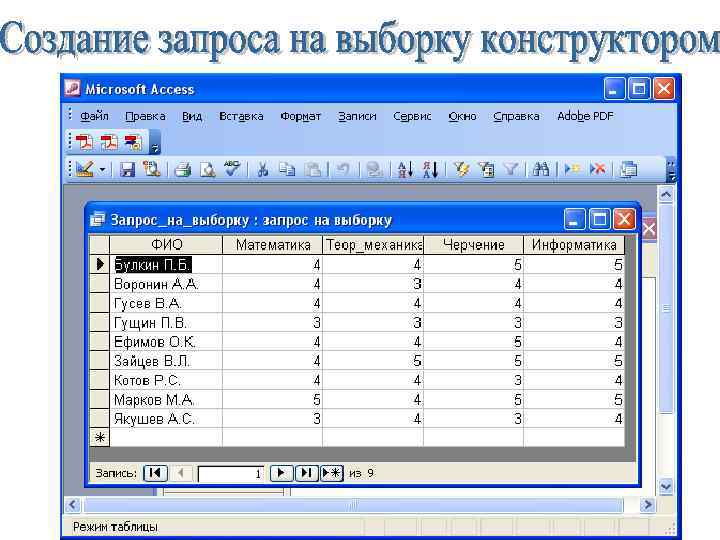Click the Котов Р.С. name cell
720x540 pixels.
point(166,380)
